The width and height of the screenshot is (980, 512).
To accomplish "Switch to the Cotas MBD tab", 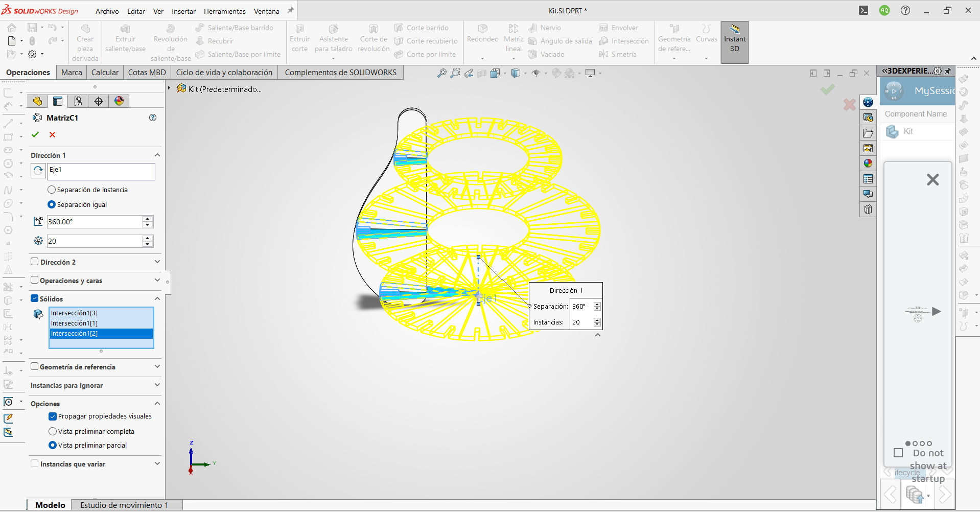I will coord(147,73).
